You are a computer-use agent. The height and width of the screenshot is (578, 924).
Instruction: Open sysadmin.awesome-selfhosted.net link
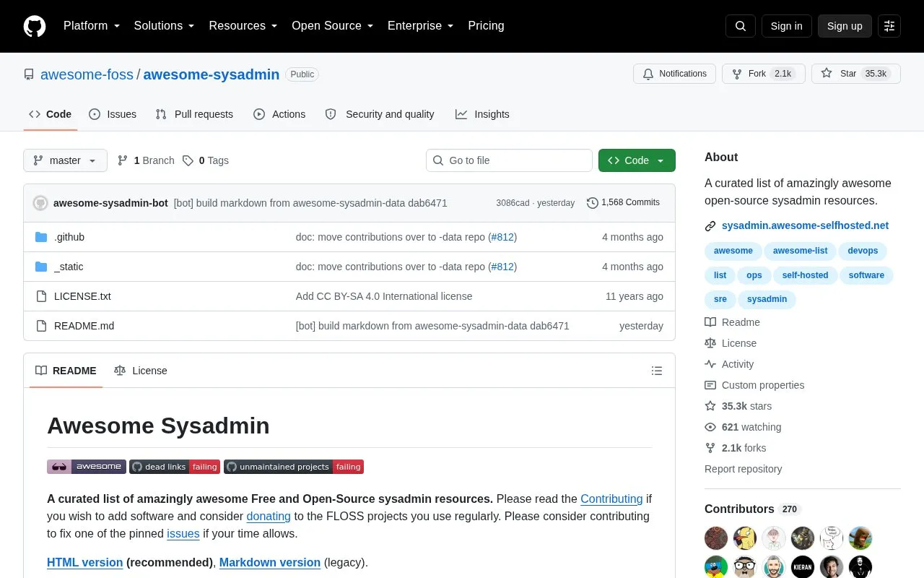click(x=805, y=225)
